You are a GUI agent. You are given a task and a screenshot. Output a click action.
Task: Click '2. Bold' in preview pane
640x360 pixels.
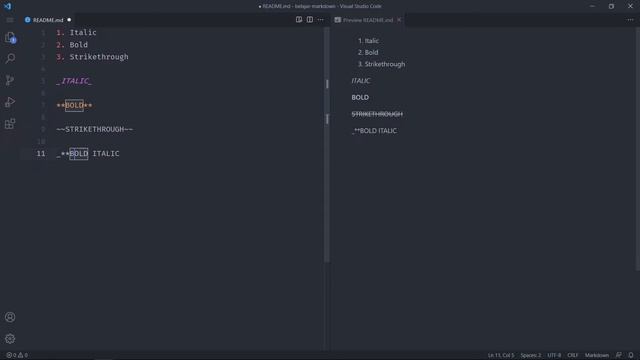coord(368,52)
